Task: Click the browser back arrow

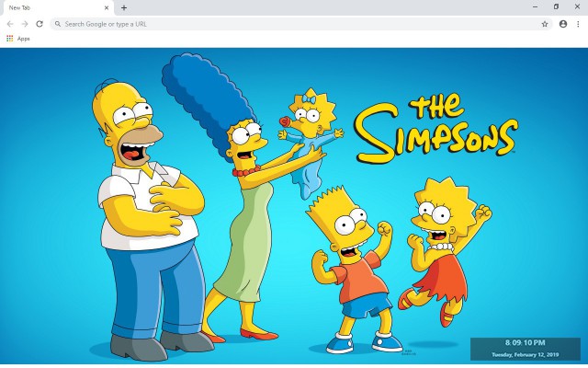Action: [x=10, y=24]
